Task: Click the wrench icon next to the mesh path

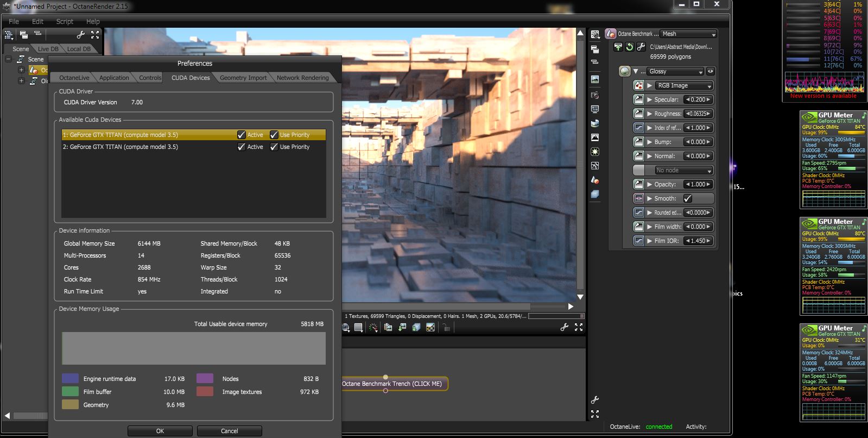Action: click(641, 47)
